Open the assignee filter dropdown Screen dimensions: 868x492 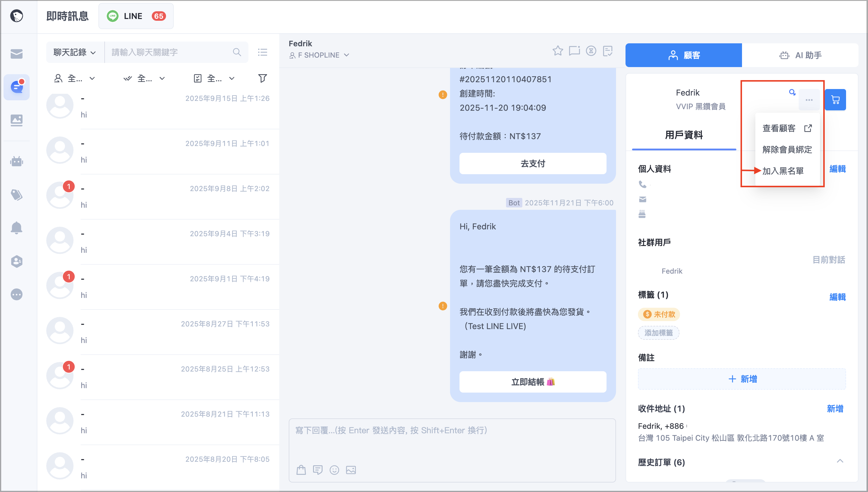pos(75,78)
